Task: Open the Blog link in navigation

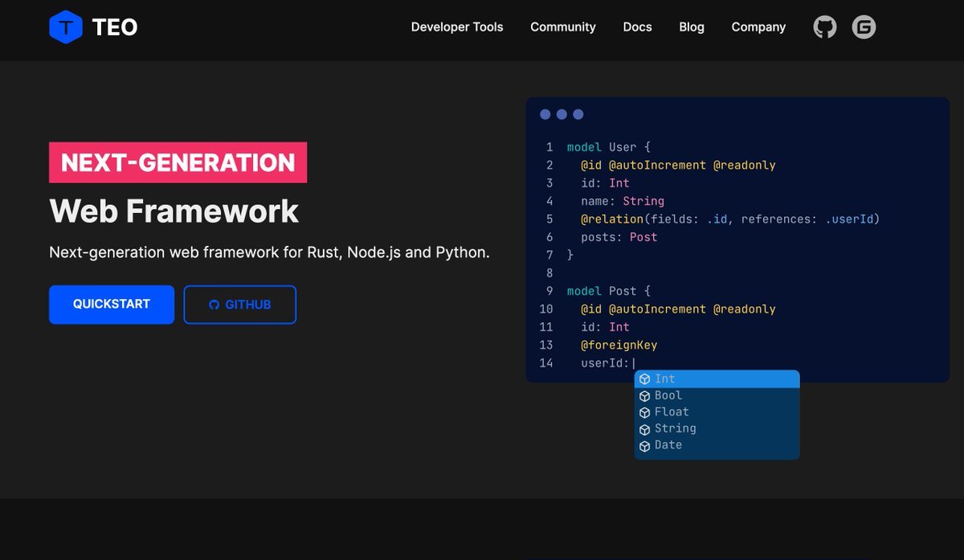Action: tap(692, 27)
